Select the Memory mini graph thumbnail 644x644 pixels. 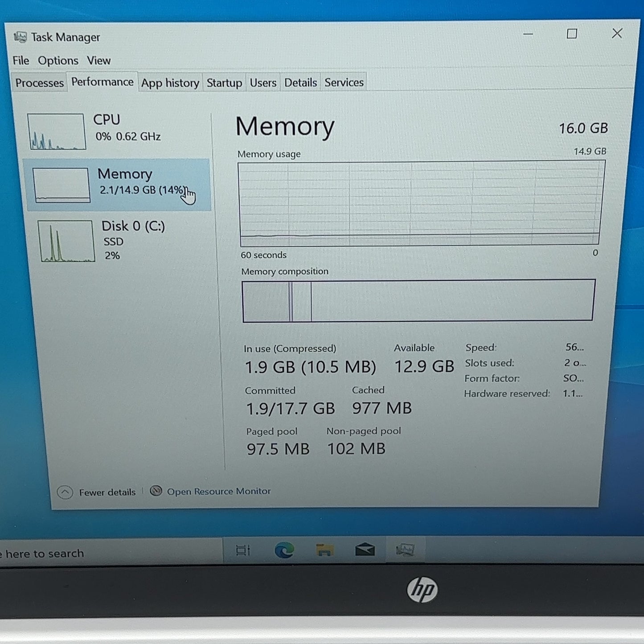pos(61,185)
